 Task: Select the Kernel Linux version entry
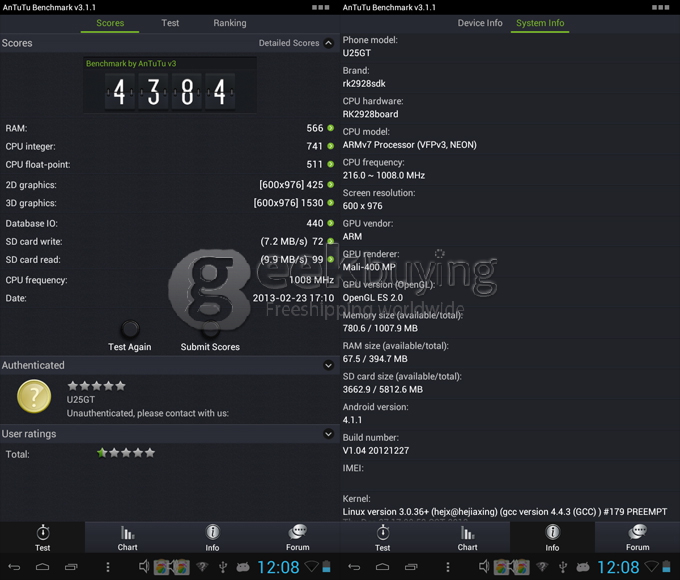(510, 506)
